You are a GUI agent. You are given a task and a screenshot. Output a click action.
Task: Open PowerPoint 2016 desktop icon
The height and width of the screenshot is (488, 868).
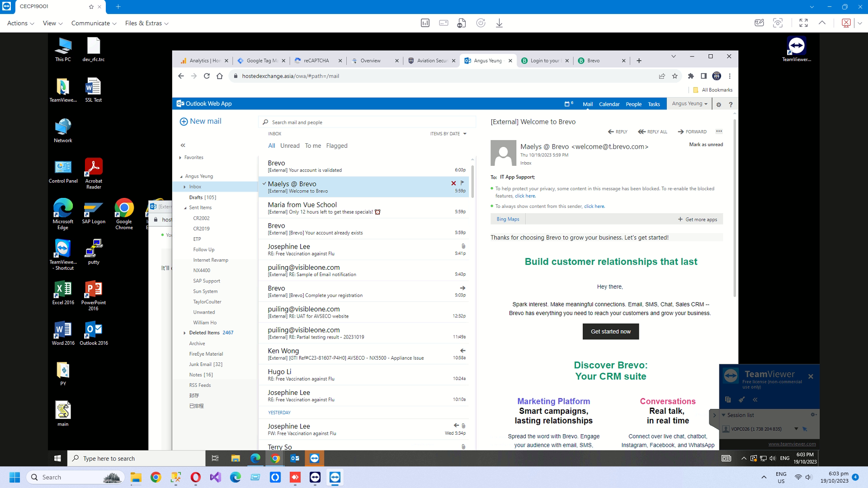point(94,296)
